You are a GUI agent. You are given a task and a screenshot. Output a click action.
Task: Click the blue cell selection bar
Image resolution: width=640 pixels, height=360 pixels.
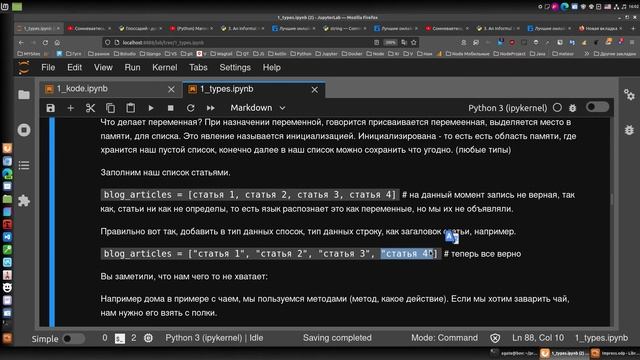point(52,222)
